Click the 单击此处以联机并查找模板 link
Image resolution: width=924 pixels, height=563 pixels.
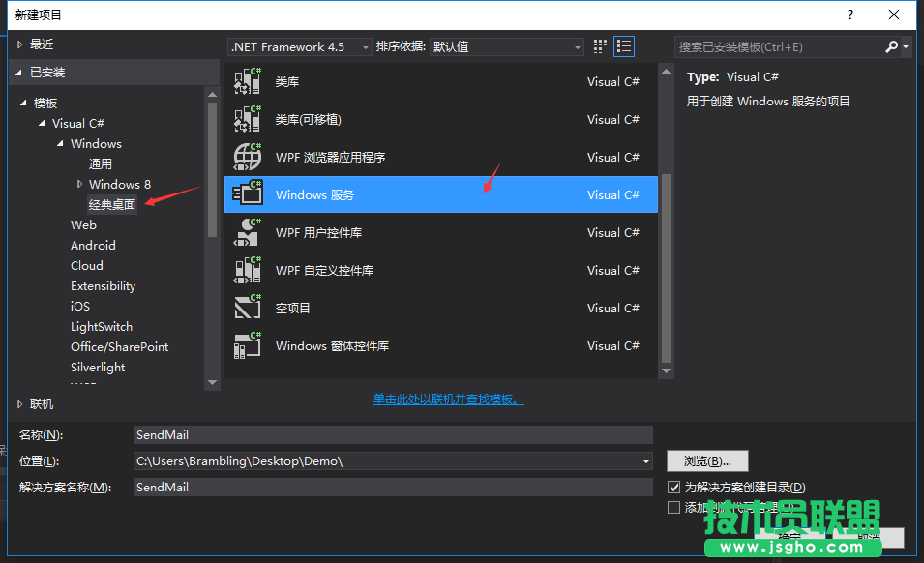click(447, 398)
